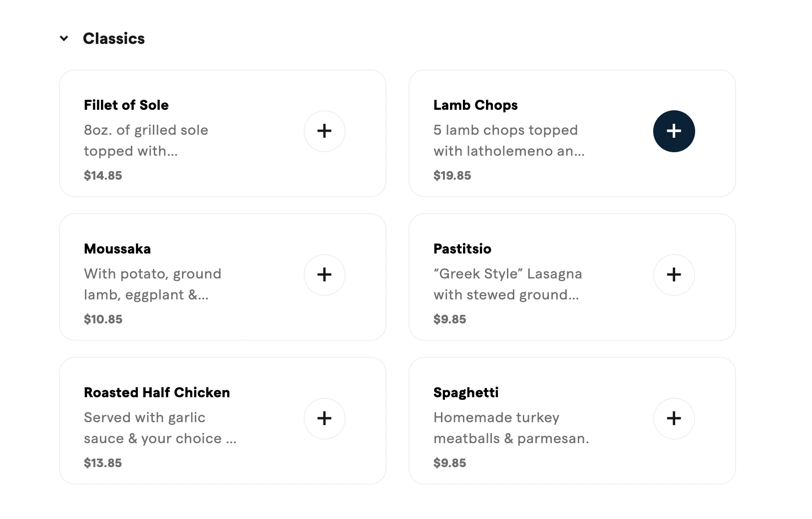
Task: Click the Spaghetti description text
Action: 511,428
